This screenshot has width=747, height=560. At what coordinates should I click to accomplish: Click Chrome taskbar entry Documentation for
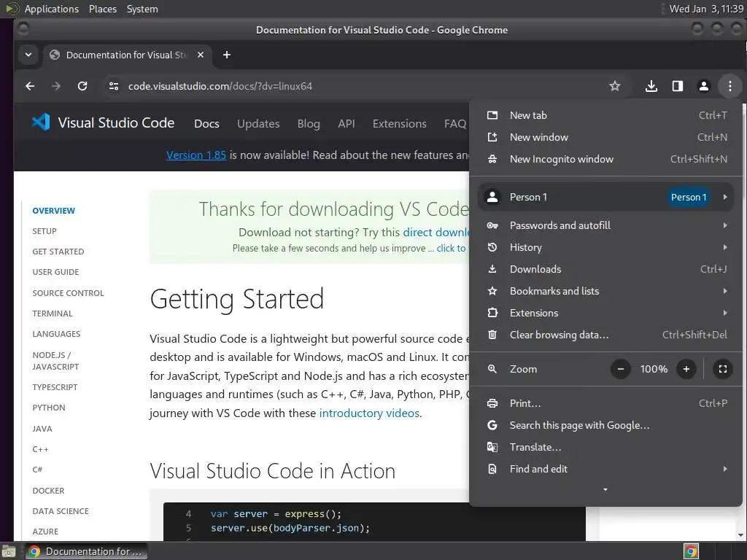point(86,551)
